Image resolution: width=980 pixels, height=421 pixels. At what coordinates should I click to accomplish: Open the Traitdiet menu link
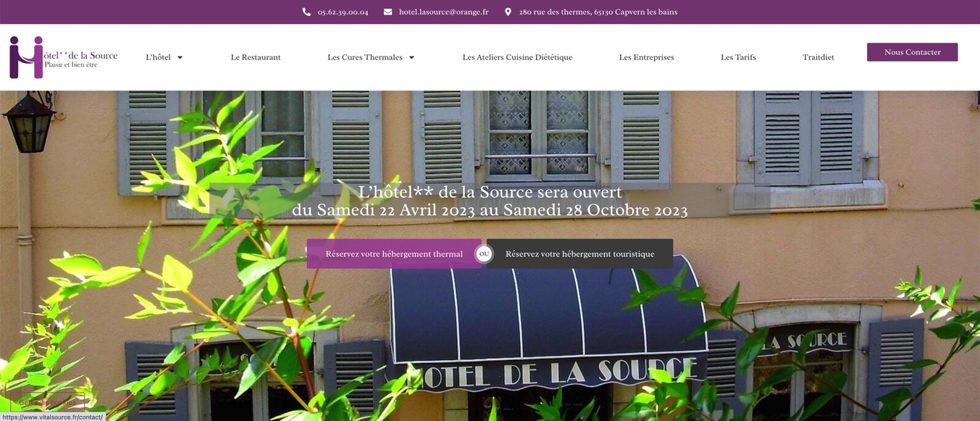(x=818, y=57)
